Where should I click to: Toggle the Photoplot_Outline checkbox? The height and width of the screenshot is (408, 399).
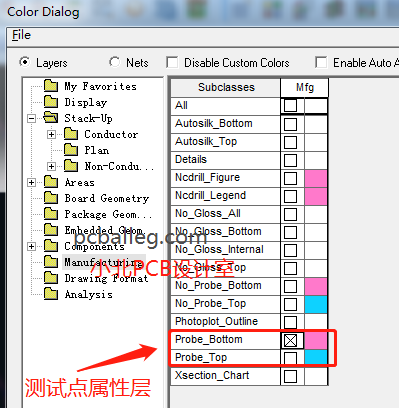(x=290, y=322)
